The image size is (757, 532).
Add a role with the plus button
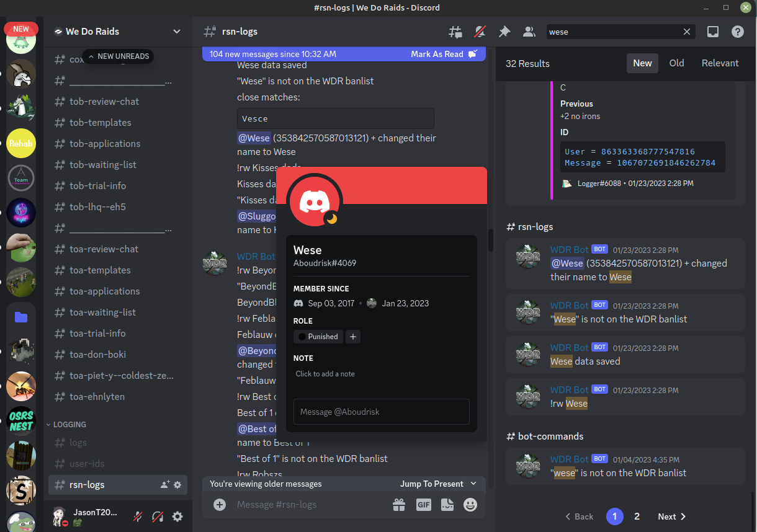coord(353,337)
